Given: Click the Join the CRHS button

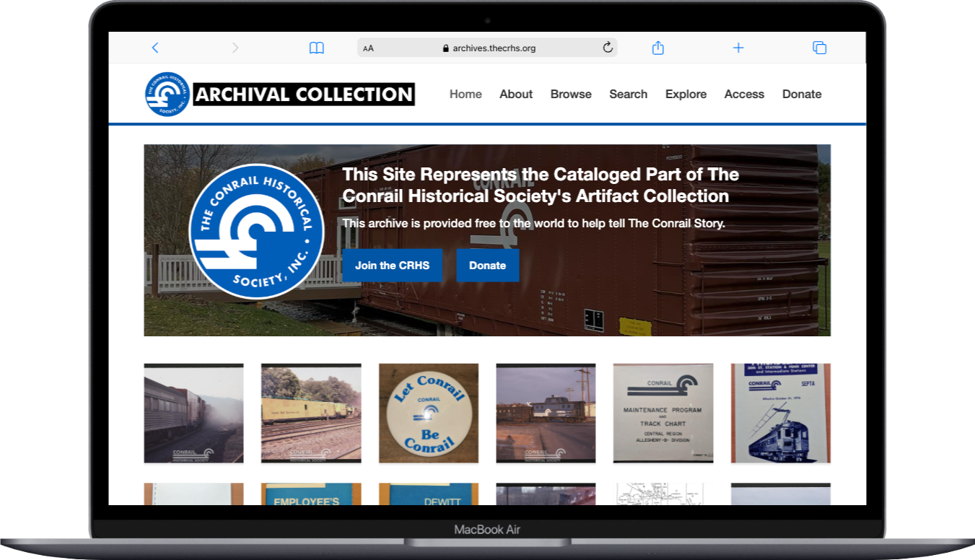Looking at the screenshot, I should 392,265.
